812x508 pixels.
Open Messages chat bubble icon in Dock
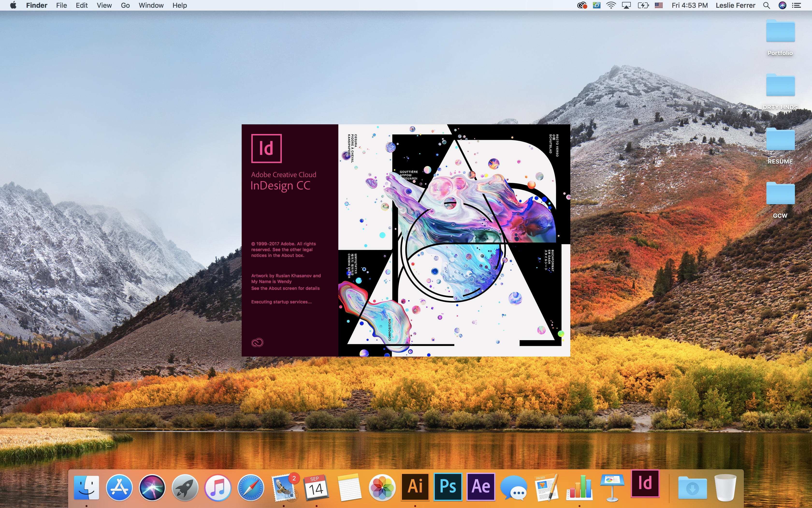(x=514, y=488)
